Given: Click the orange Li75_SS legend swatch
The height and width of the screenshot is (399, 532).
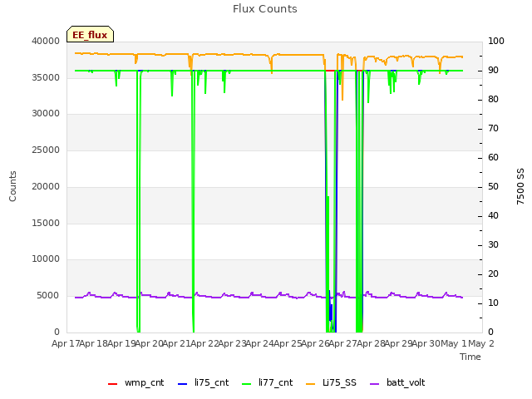Looking at the screenshot, I should pos(310,384).
